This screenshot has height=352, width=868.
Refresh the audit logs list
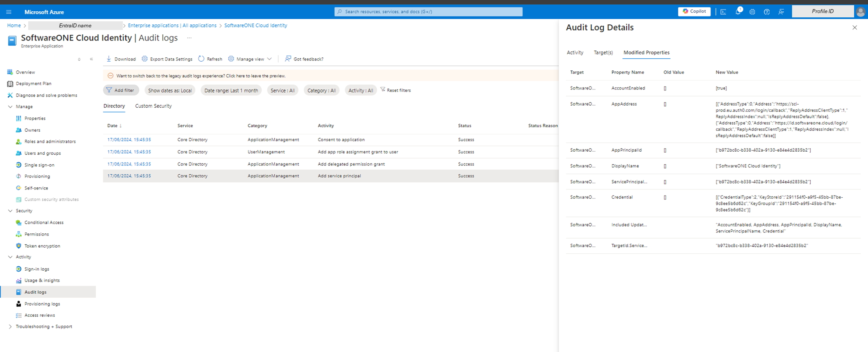210,59
